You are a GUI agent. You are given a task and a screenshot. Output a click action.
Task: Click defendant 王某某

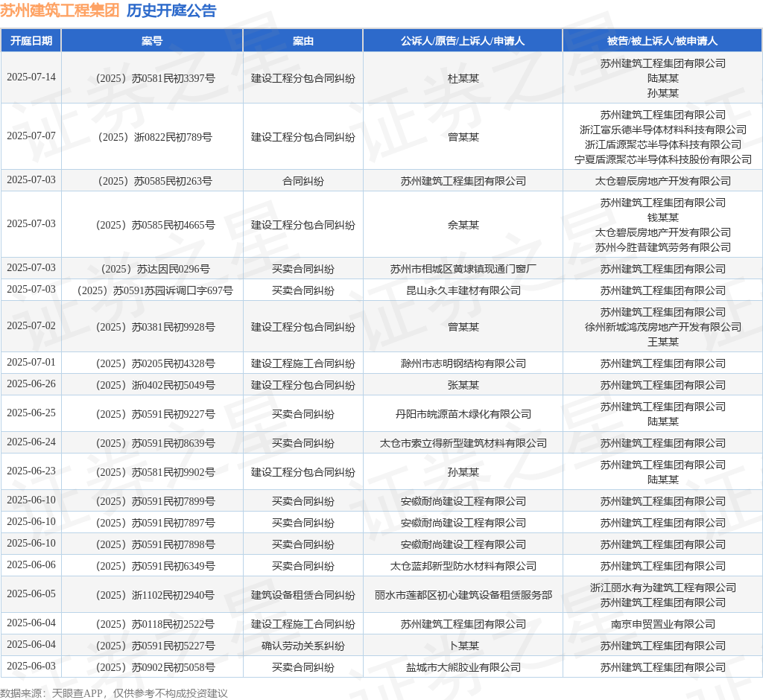tap(662, 342)
